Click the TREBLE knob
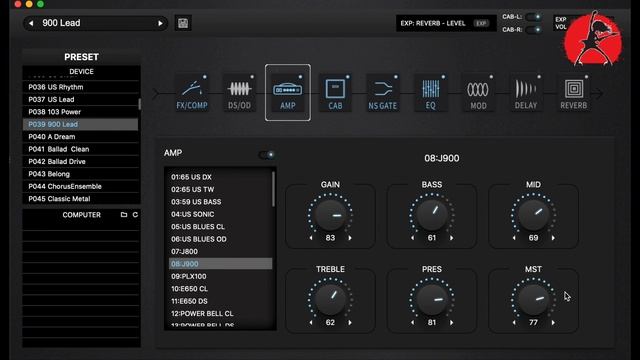Screen dimensions: 640x360 coord(330,299)
